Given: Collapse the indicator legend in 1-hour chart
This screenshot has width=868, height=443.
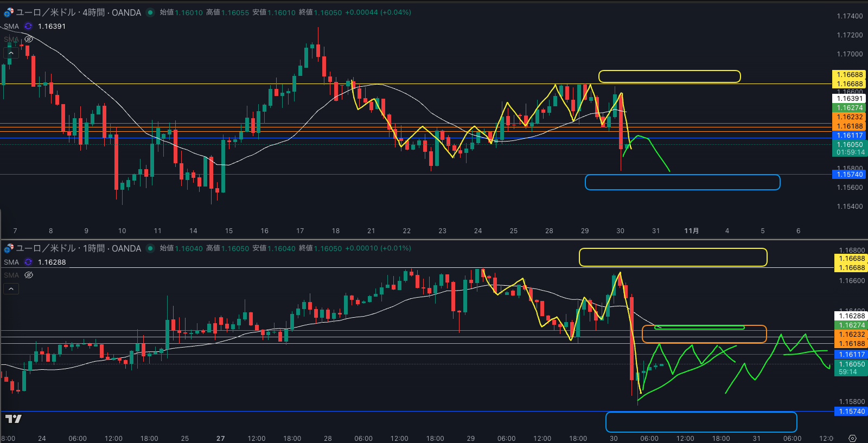Looking at the screenshot, I should click(x=11, y=289).
